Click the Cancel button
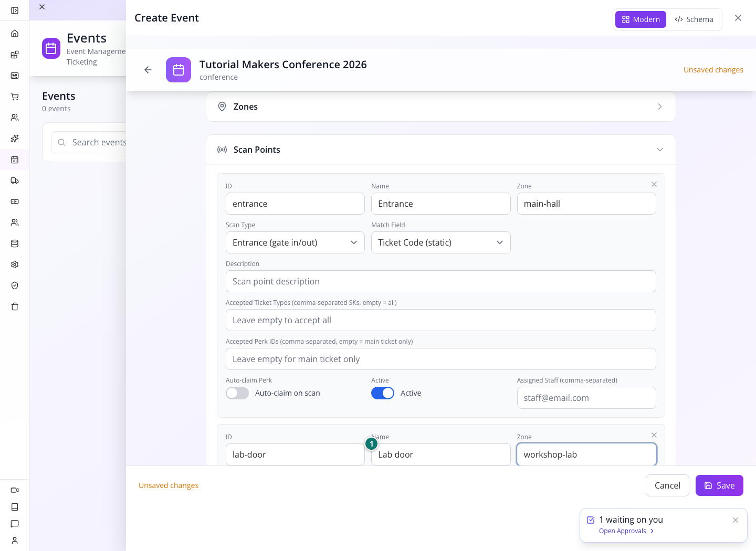Screen dimensions: 756x551 (x=667, y=485)
